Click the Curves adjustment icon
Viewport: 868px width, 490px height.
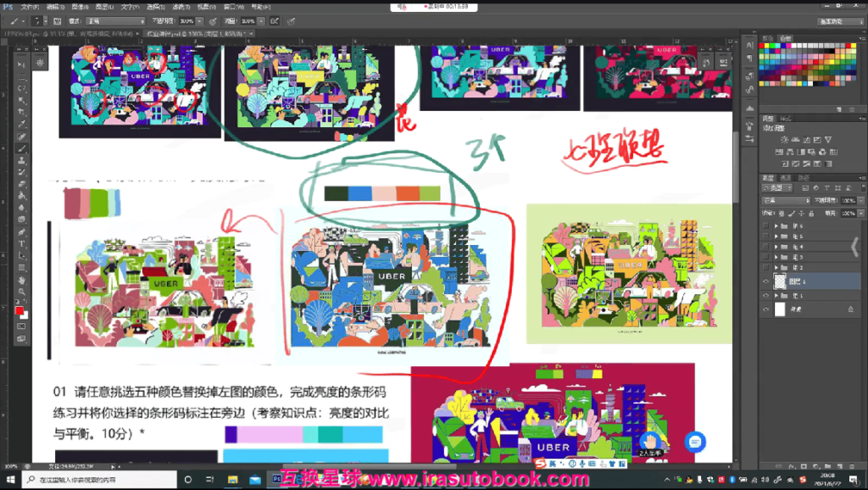[807, 140]
